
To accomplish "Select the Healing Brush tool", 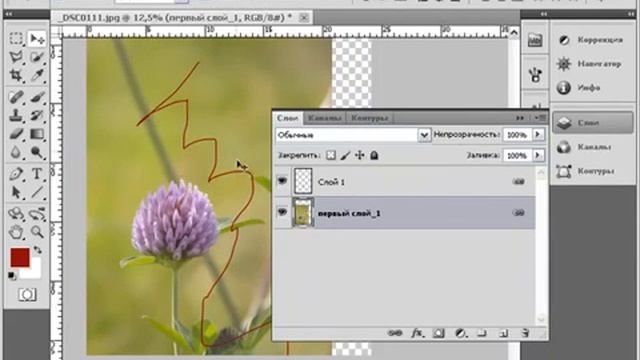I will coord(16,97).
